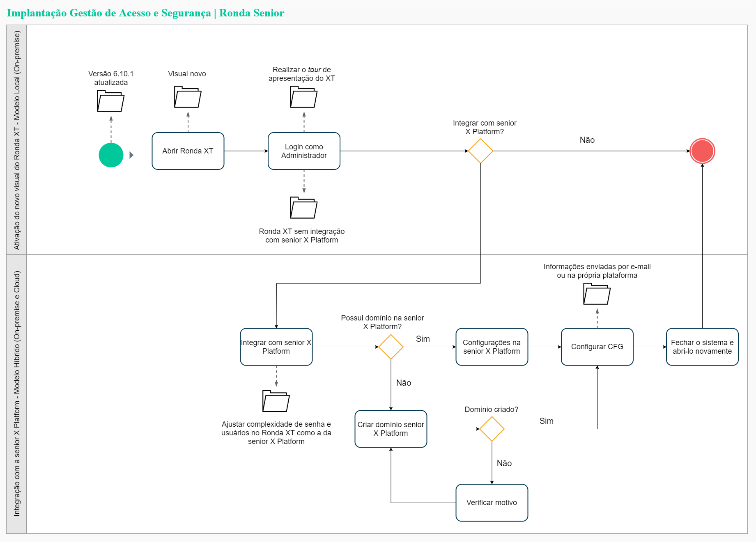Click the Ronda XT sem integração annotation text

[x=302, y=236]
